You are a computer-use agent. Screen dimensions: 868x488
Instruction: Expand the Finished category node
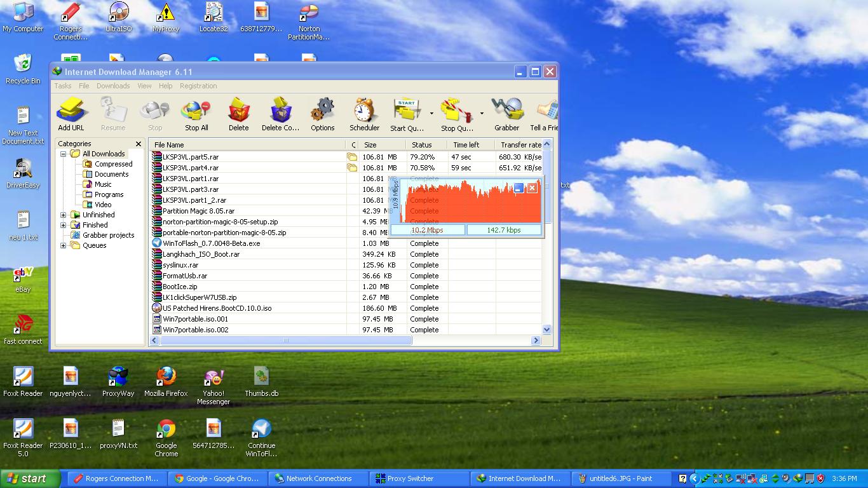pyautogui.click(x=64, y=225)
